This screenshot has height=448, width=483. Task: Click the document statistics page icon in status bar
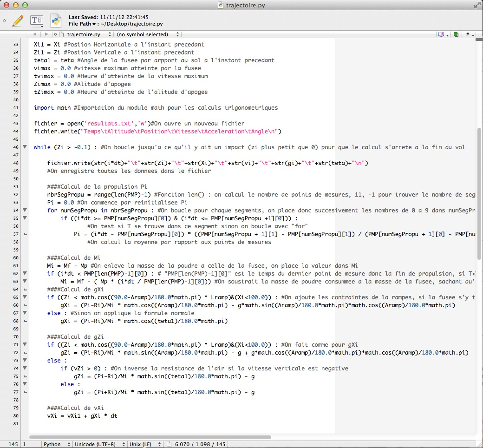(169, 444)
